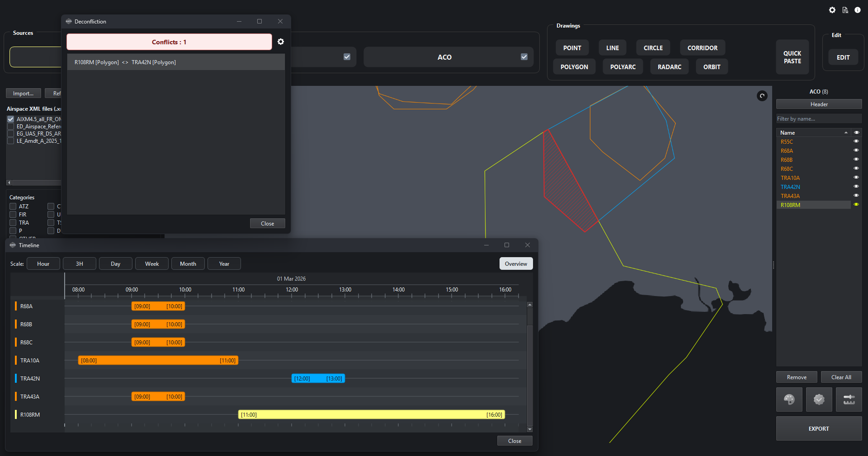Set timeline scale to Year
868x456 pixels.
[224, 264]
